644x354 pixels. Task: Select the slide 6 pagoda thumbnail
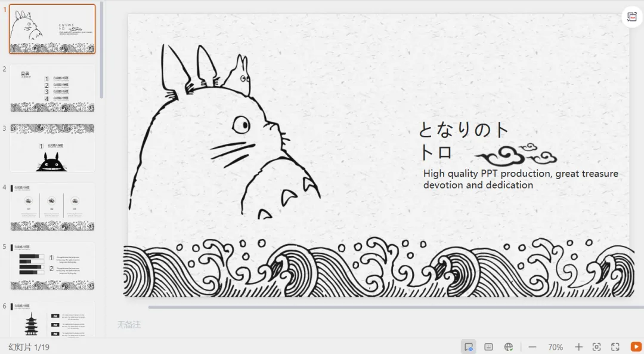[x=52, y=319]
